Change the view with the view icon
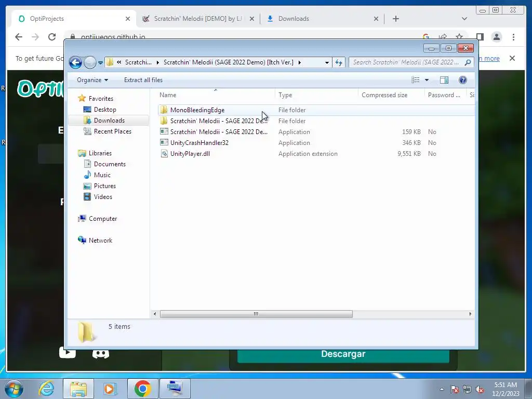The height and width of the screenshot is (399, 532). tap(415, 80)
